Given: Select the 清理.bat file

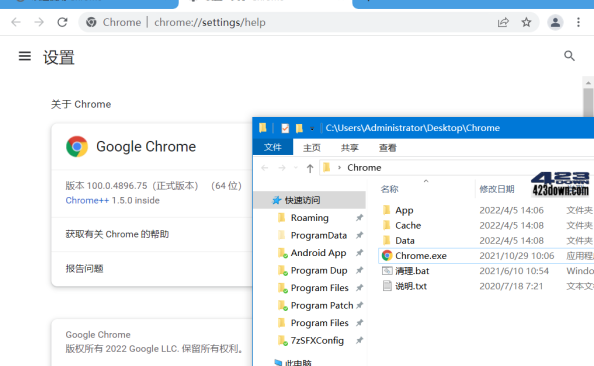Looking at the screenshot, I should [412, 271].
